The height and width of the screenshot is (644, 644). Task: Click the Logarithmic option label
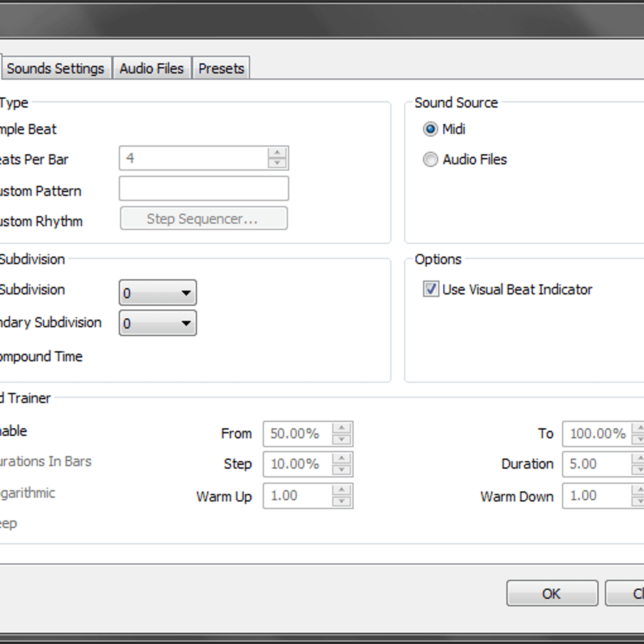(27, 493)
